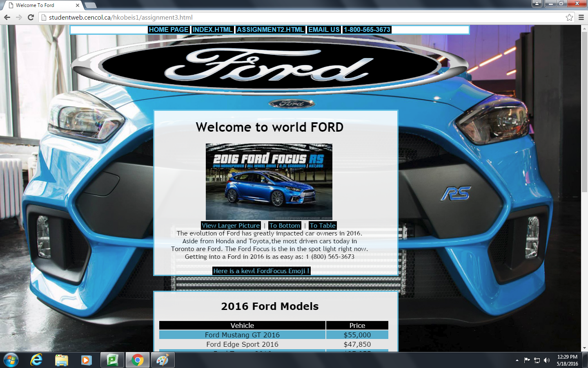Switch to Chrome in the taskbar
Viewport: 588px width, 368px height.
138,360
